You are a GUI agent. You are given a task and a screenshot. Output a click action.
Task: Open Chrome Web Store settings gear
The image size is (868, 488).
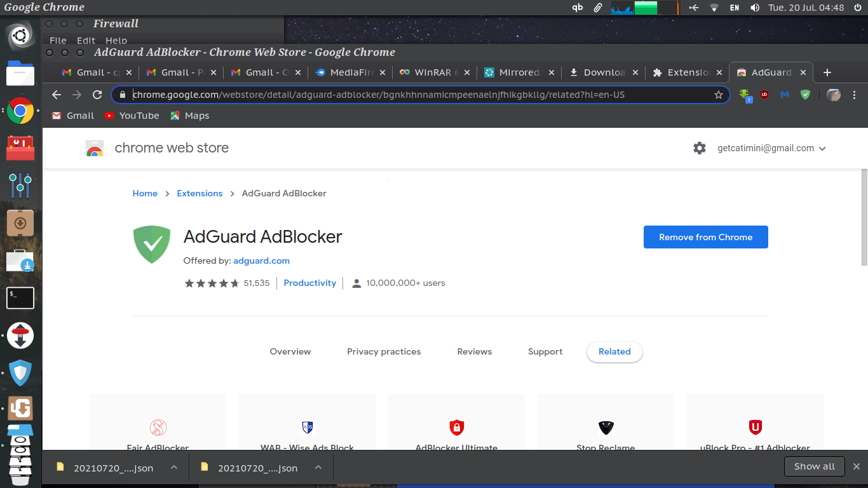coord(700,148)
